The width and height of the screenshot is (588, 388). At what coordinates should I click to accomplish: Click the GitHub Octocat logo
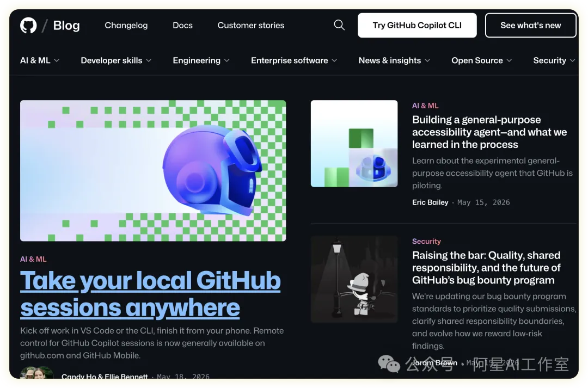pyautogui.click(x=28, y=25)
